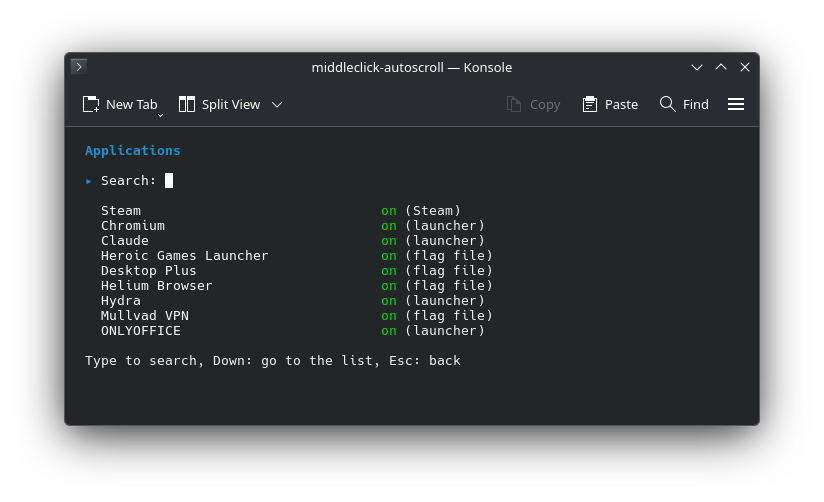Select the Mullvad VPN entry
The image size is (824, 502).
[145, 316]
